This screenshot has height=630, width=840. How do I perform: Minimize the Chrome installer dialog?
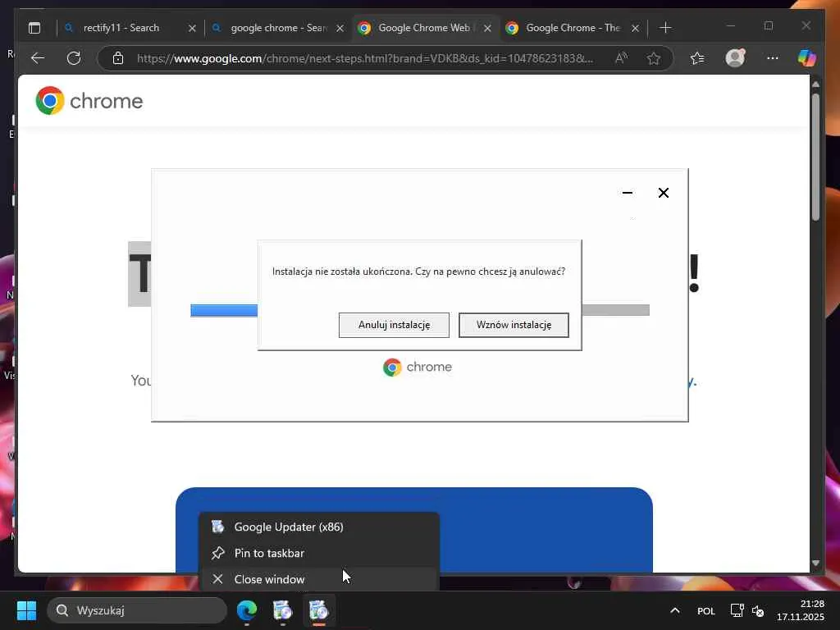(x=628, y=193)
